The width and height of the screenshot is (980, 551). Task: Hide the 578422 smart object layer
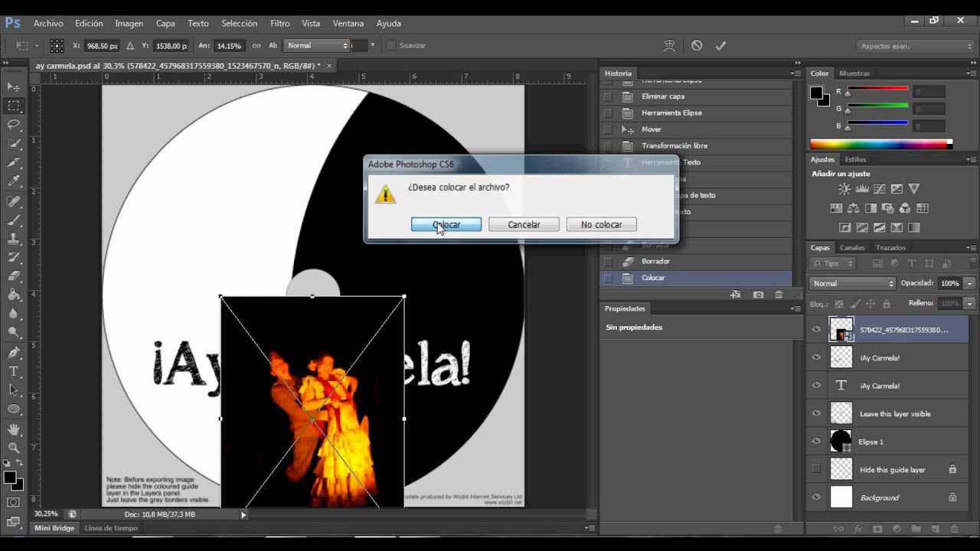coord(816,330)
